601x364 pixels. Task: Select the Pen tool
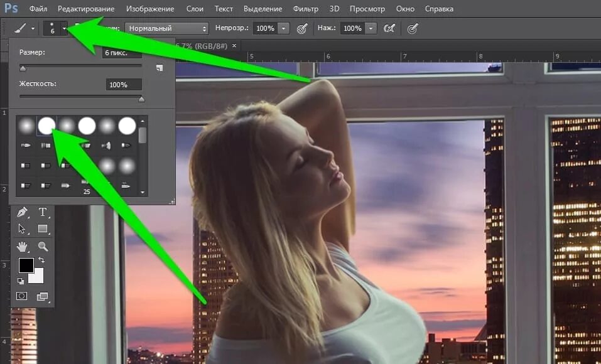tap(22, 212)
